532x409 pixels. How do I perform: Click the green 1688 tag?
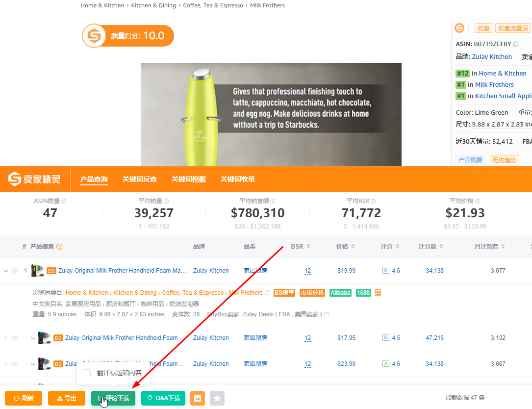[x=363, y=293]
